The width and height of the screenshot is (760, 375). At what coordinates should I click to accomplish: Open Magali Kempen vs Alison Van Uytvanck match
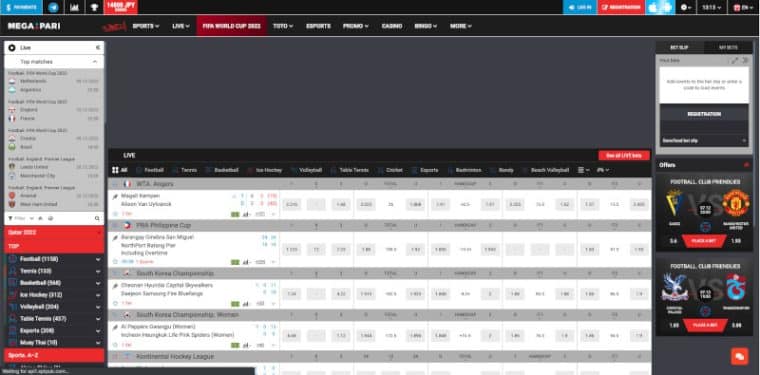[x=146, y=200]
